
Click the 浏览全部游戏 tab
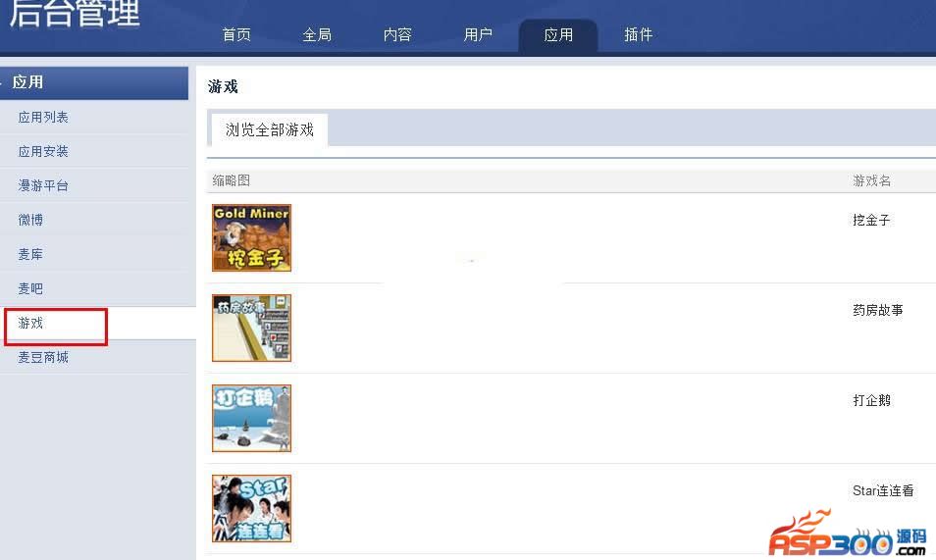point(269,129)
